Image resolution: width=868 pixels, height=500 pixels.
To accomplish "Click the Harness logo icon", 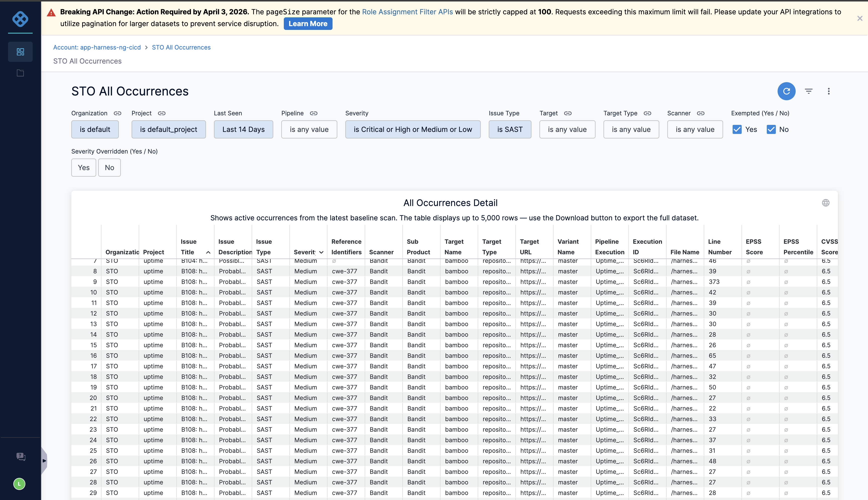I will (x=20, y=19).
